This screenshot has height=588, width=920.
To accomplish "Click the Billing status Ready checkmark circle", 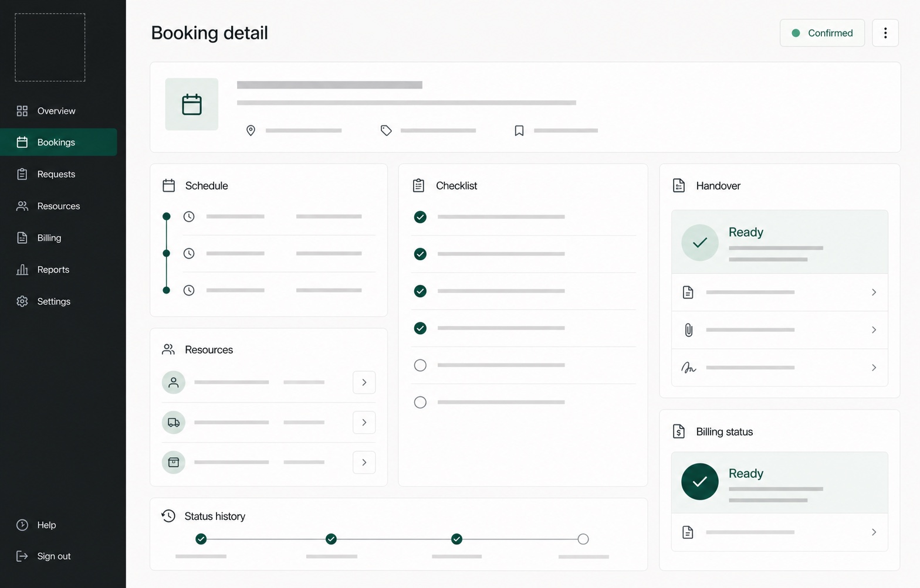I will [x=700, y=482].
